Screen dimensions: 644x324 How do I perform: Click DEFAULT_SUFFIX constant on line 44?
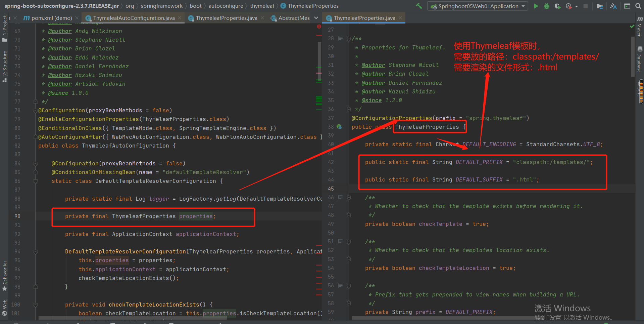coord(479,179)
